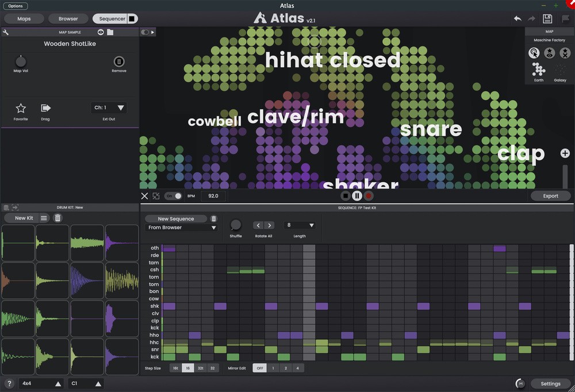Viewport: 575px width, 392px height.
Task: Select step size 16t
Action: tap(175, 368)
